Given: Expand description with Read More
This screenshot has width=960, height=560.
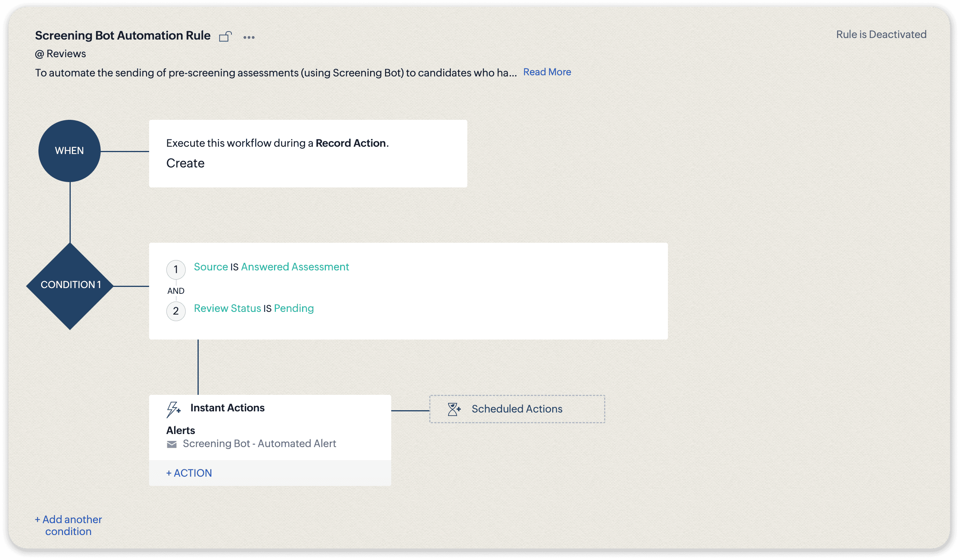Looking at the screenshot, I should click(x=547, y=72).
